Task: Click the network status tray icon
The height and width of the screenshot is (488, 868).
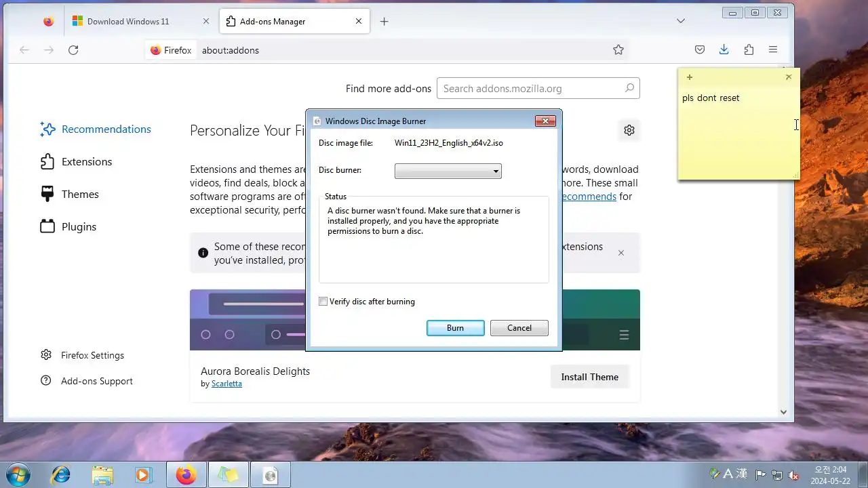Action: (777, 475)
